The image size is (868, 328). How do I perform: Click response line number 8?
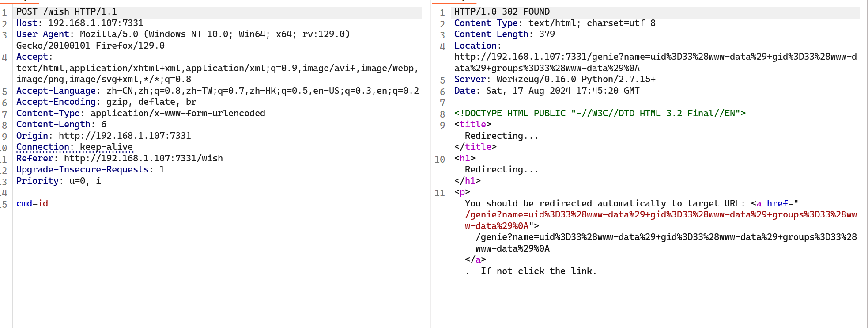click(x=442, y=114)
